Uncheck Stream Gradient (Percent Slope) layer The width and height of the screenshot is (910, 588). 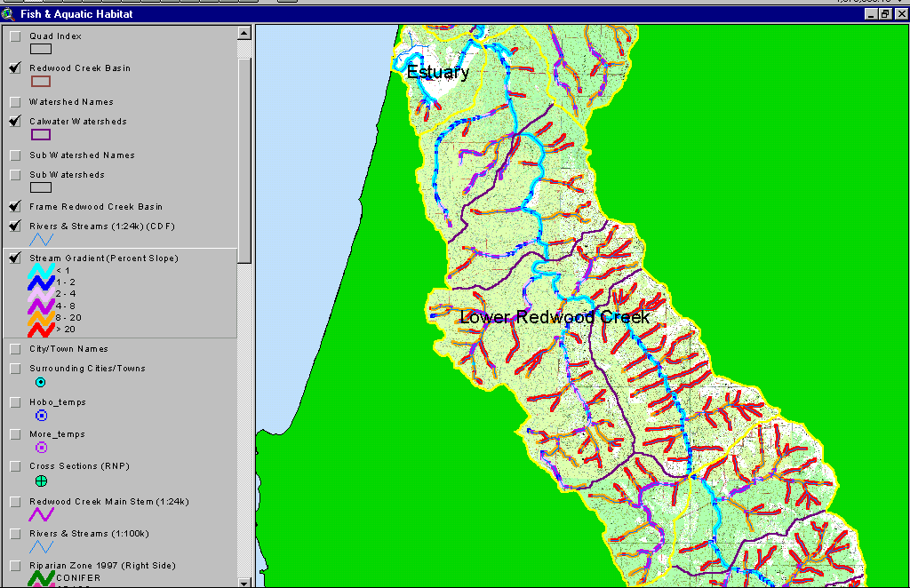(x=16, y=258)
